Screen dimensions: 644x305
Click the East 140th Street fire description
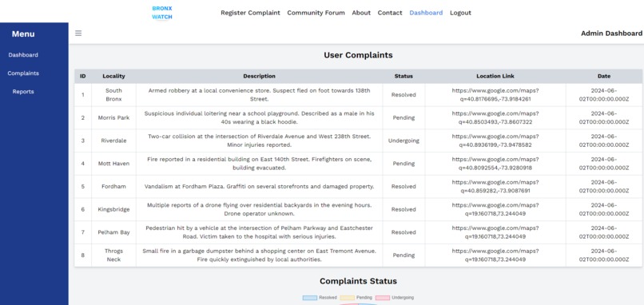[259, 164]
